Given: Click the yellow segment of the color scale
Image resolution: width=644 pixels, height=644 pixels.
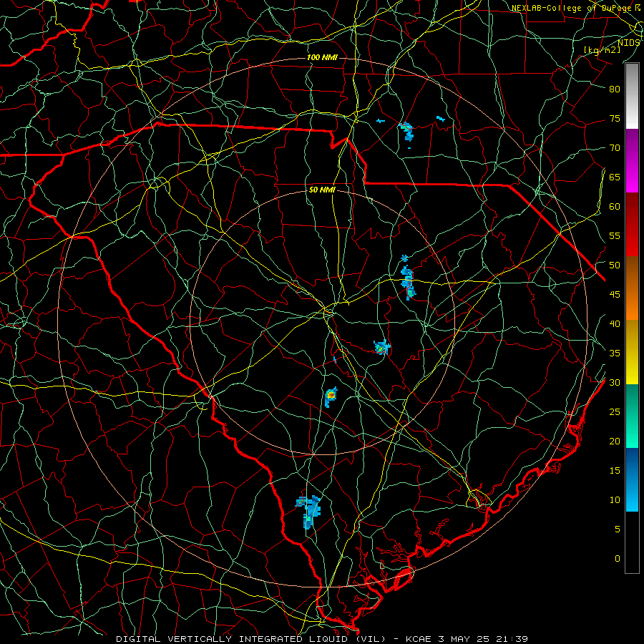Looking at the screenshot, I should (632, 352).
